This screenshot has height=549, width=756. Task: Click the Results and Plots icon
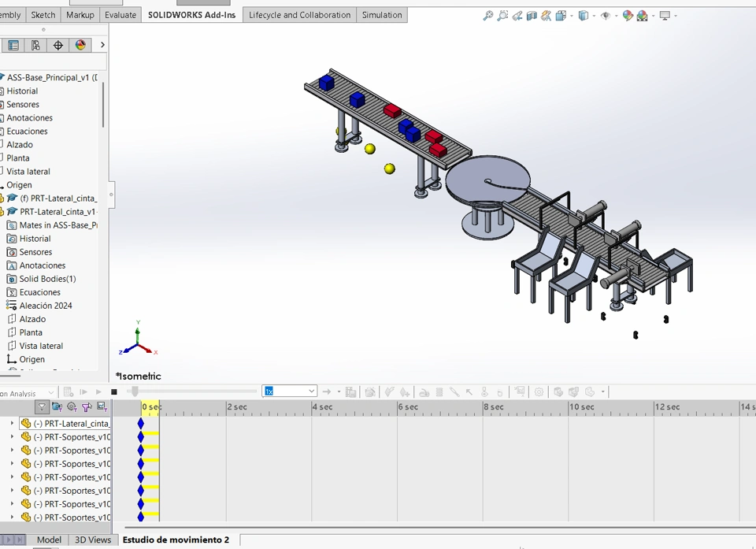click(x=520, y=391)
